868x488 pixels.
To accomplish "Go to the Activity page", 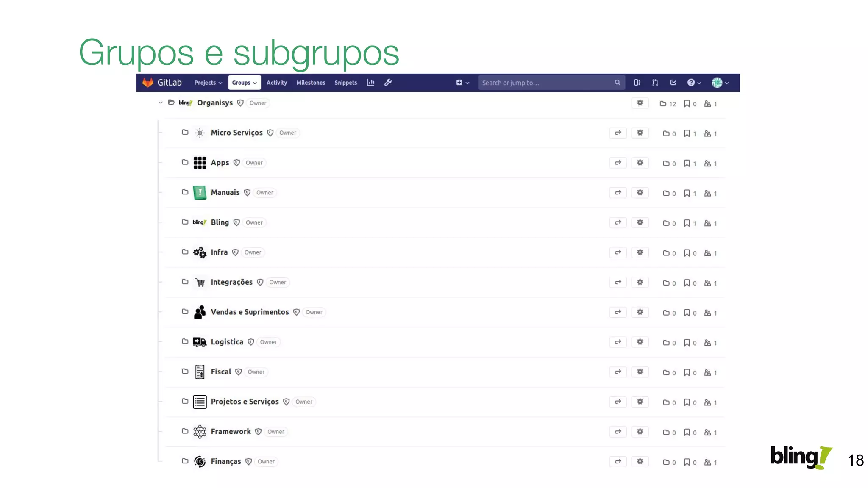I will [x=277, y=83].
